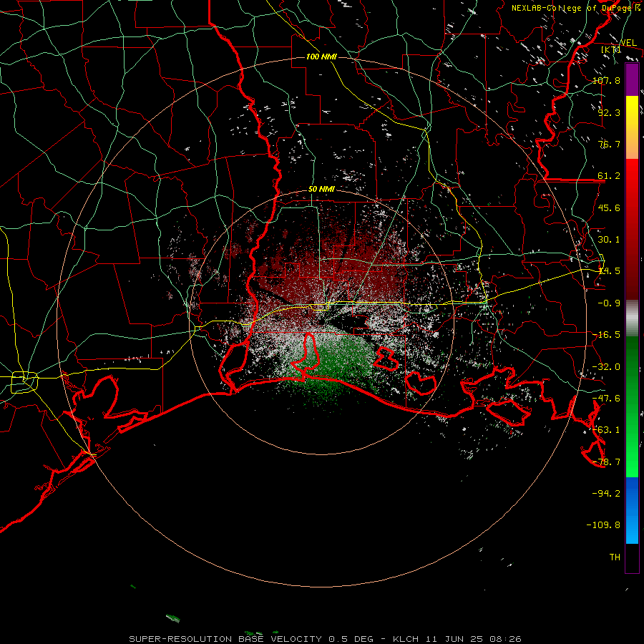Click the TH legend label
Image resolution: width=644 pixels, height=644 pixels.
click(615, 557)
